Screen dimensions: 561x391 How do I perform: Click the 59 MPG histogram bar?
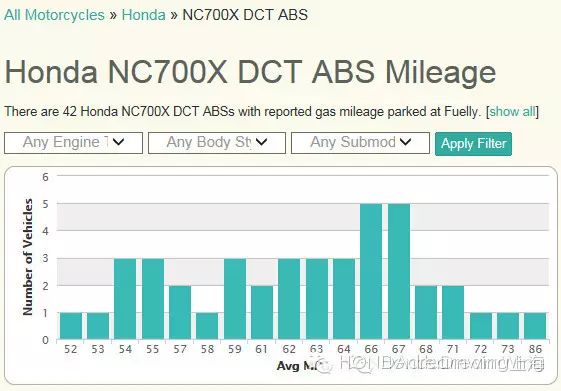tap(235, 299)
